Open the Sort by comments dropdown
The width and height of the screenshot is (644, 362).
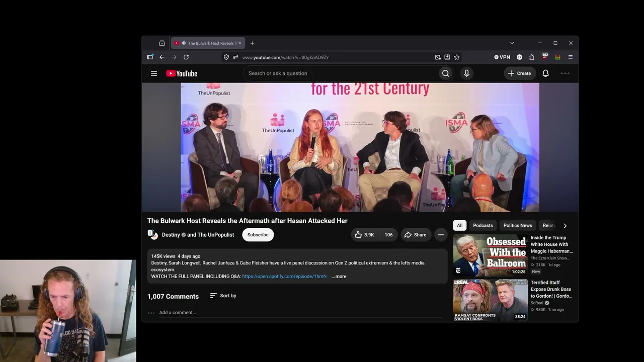[223, 296]
